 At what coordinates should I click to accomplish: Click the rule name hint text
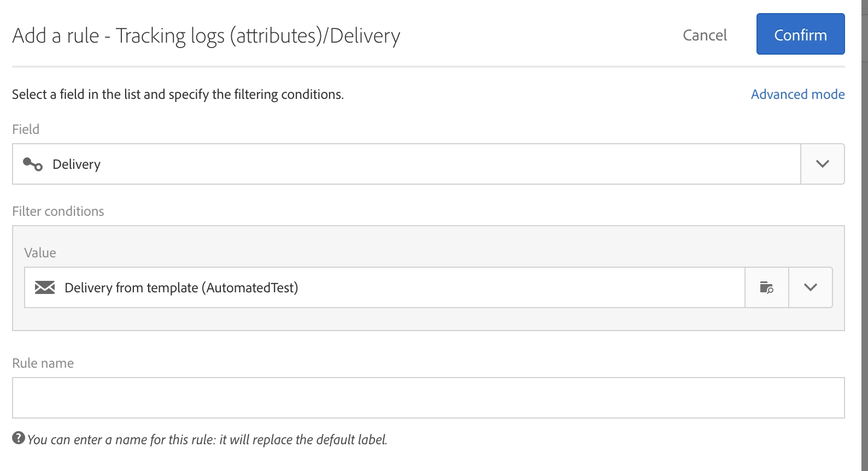pos(207,440)
